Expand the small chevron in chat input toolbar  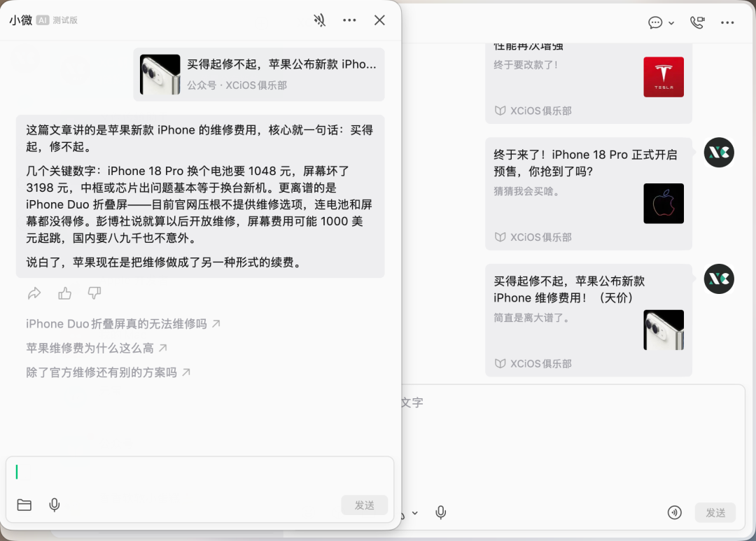(414, 513)
